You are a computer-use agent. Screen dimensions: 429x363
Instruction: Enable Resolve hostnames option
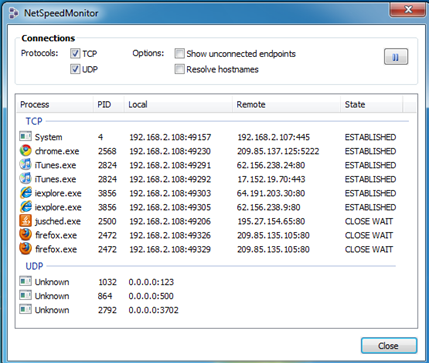179,69
